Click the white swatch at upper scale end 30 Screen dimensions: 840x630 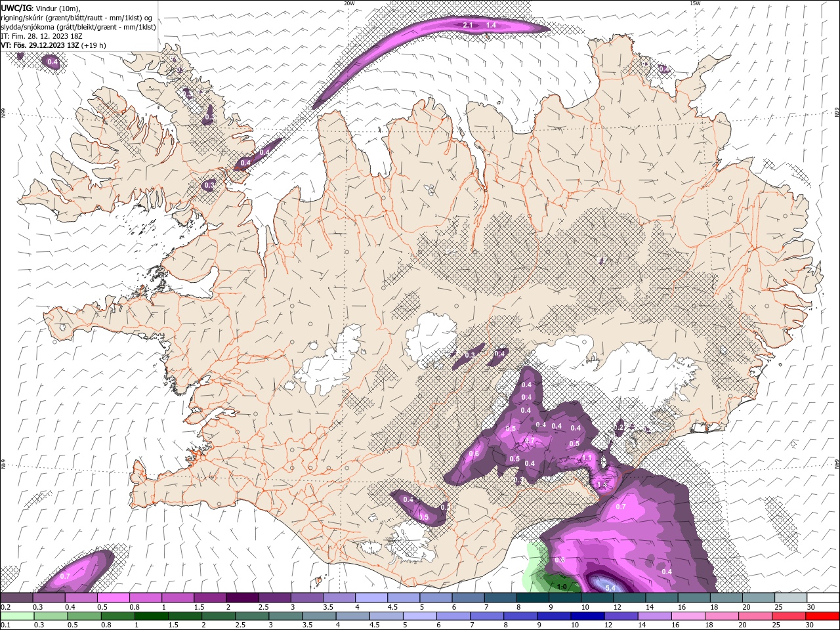(x=822, y=597)
